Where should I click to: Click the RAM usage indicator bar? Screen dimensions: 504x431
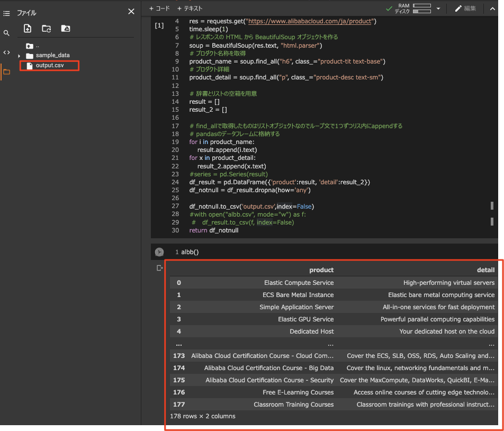(x=421, y=6)
